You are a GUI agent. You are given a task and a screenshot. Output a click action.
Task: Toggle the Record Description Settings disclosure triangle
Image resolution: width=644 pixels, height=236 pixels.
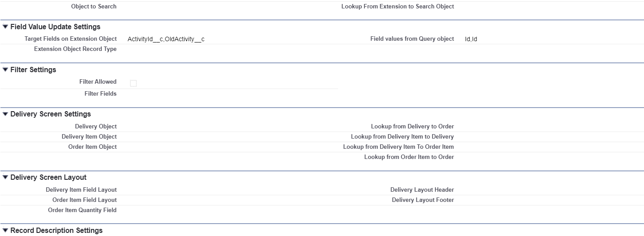coord(5,231)
